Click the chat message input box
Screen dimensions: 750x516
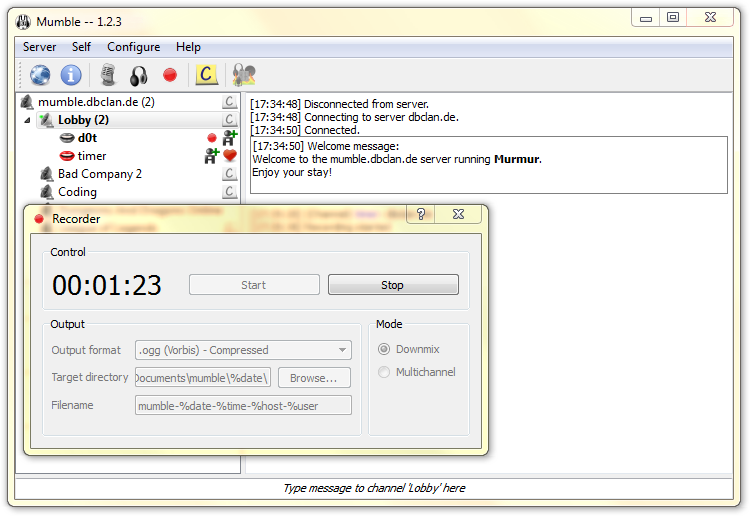(373, 488)
